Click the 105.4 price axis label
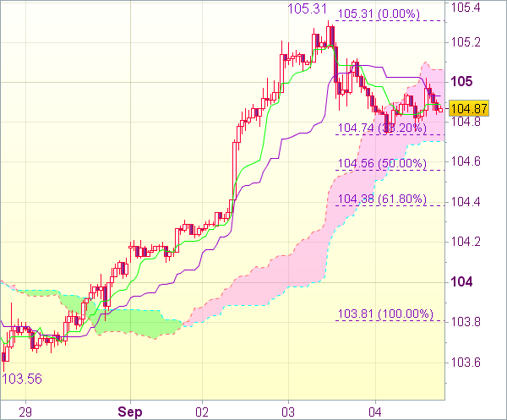The image size is (507, 420). pyautogui.click(x=466, y=8)
